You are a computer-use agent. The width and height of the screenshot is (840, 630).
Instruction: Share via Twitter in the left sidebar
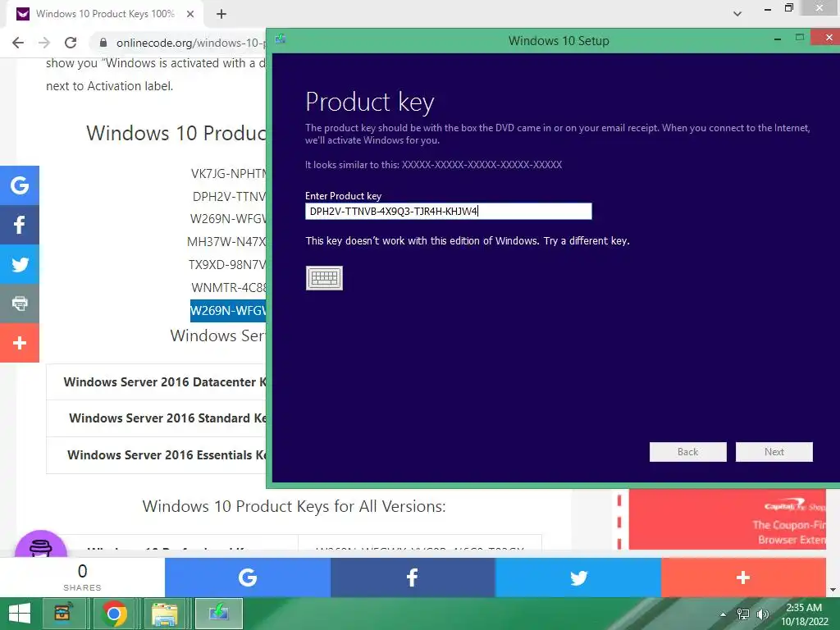coord(20,264)
